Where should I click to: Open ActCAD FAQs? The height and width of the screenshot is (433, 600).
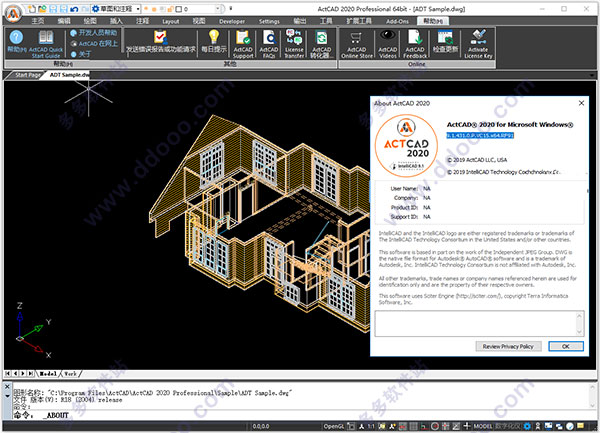[x=269, y=44]
